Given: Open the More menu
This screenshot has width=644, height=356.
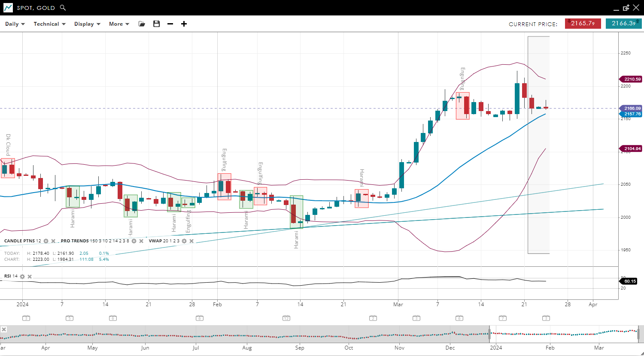Looking at the screenshot, I should (119, 24).
